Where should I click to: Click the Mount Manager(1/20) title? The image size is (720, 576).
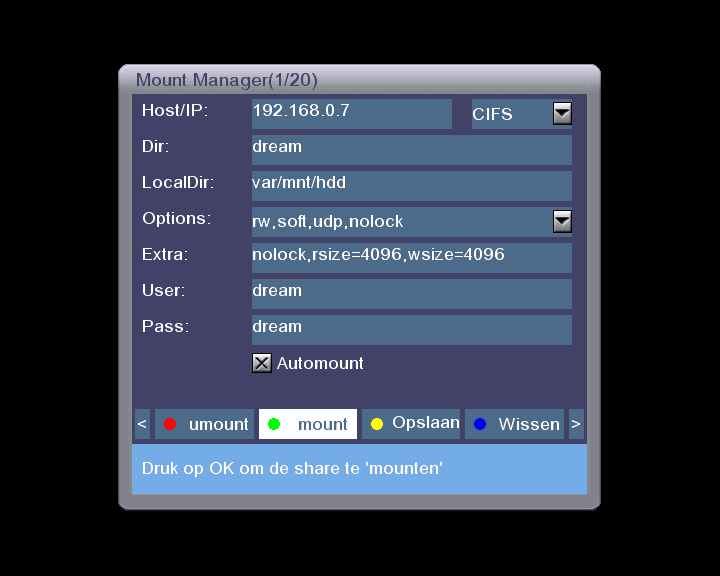tap(226, 80)
